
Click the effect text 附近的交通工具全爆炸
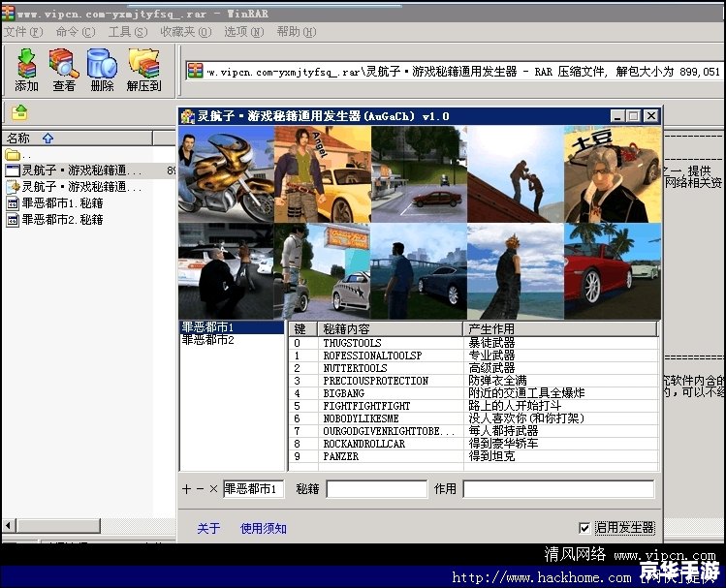(526, 393)
